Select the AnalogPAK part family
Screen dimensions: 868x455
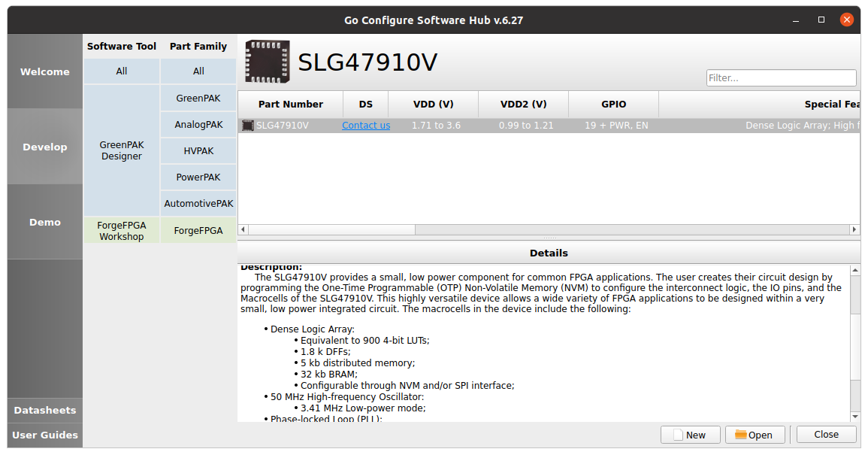pyautogui.click(x=198, y=125)
